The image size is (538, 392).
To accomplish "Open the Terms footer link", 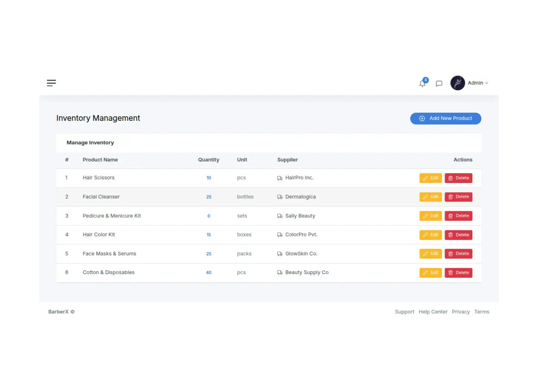I will pyautogui.click(x=482, y=312).
